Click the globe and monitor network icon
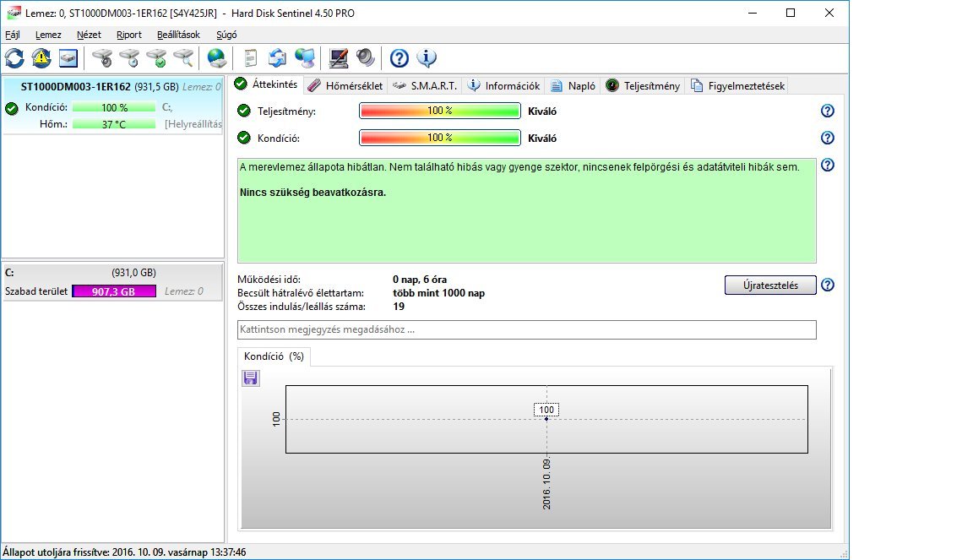This screenshot has width=973, height=560. point(305,58)
